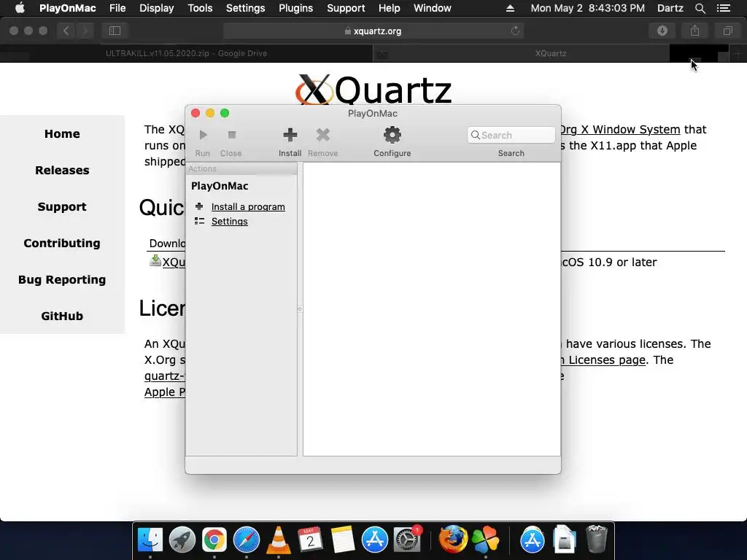Open Safari compass in the Dock

point(247,540)
